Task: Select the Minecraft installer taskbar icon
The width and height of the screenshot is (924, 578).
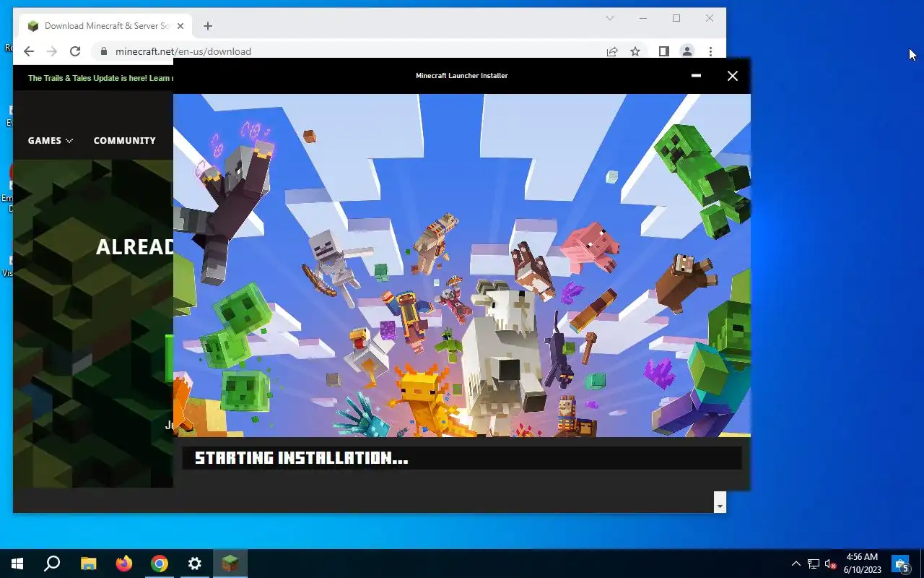Action: (230, 564)
